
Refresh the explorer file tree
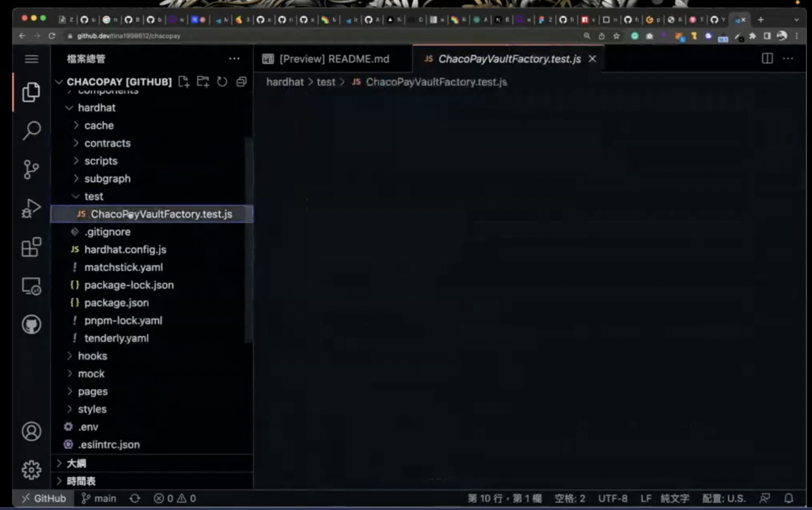click(222, 82)
